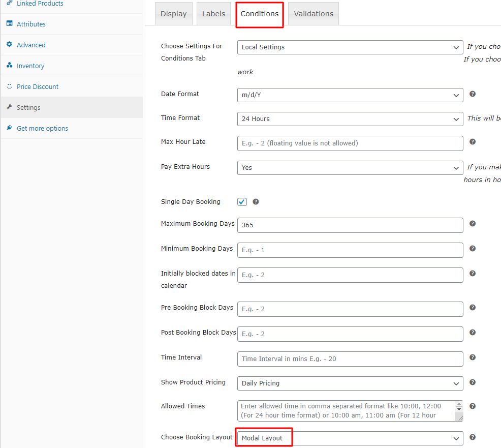The height and width of the screenshot is (448, 501).
Task: Open Price Discount in the sidebar
Action: tap(38, 87)
